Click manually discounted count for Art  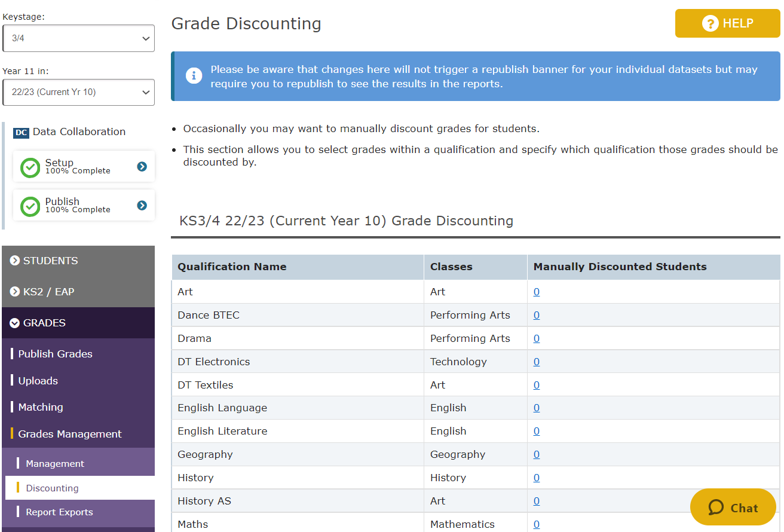click(537, 292)
